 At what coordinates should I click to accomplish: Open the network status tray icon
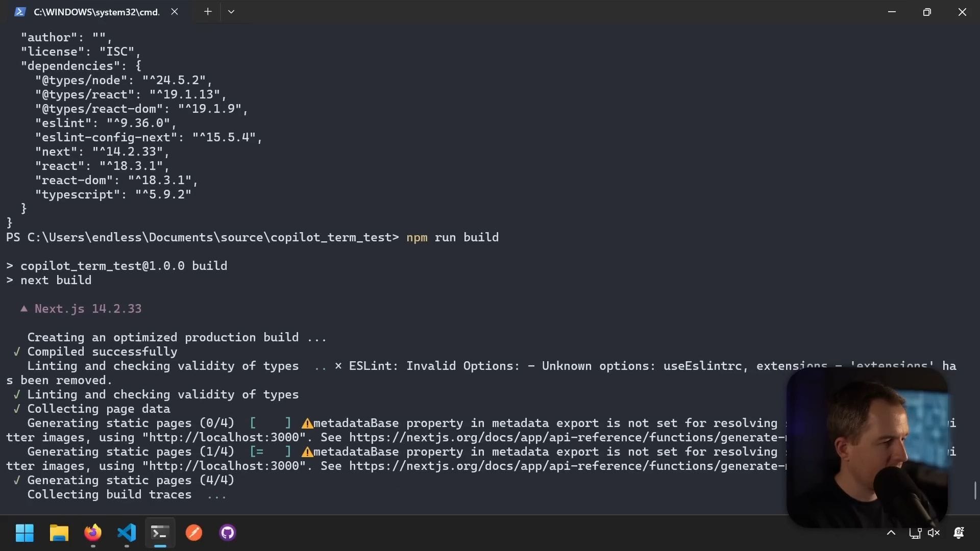(x=915, y=533)
